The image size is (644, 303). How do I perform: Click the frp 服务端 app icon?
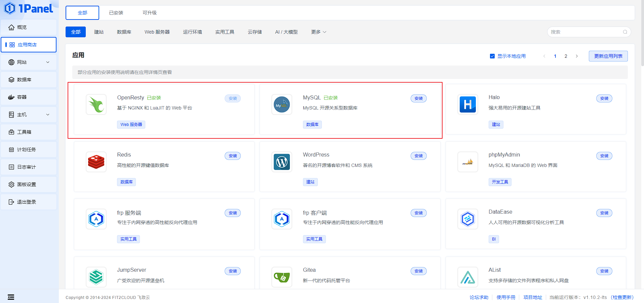(96, 219)
